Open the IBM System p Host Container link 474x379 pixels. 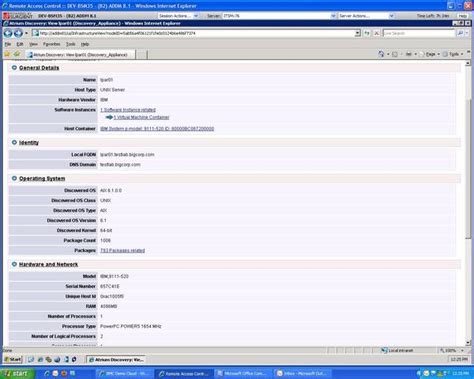click(157, 129)
